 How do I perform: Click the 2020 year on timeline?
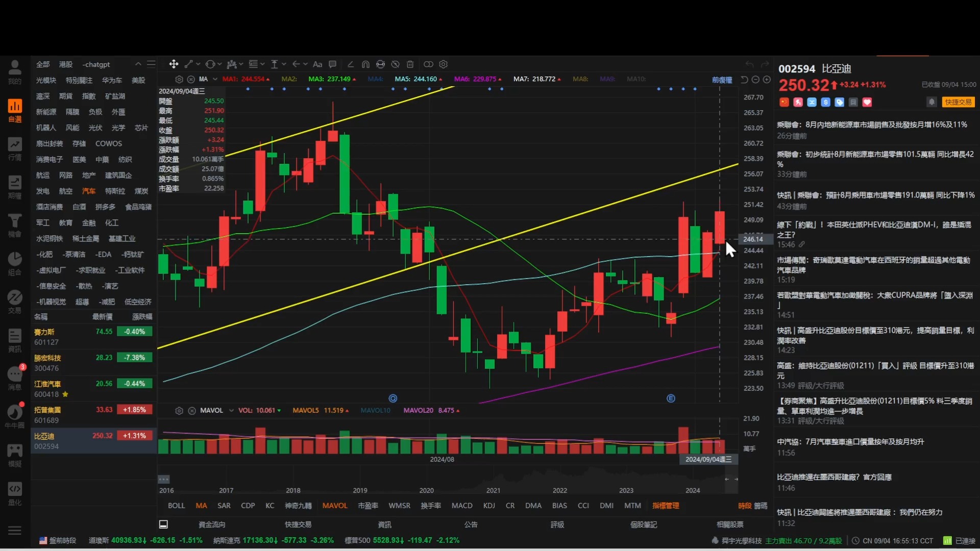(426, 490)
